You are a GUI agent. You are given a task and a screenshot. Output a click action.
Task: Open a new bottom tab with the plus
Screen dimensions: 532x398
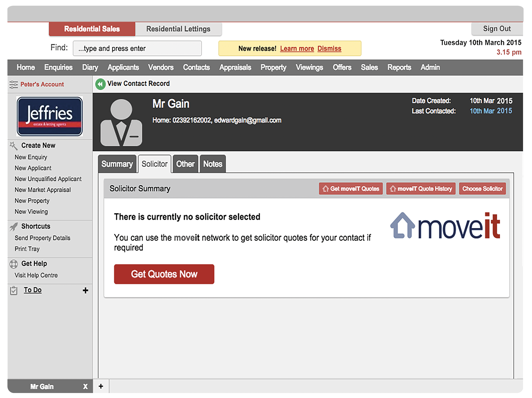point(101,386)
